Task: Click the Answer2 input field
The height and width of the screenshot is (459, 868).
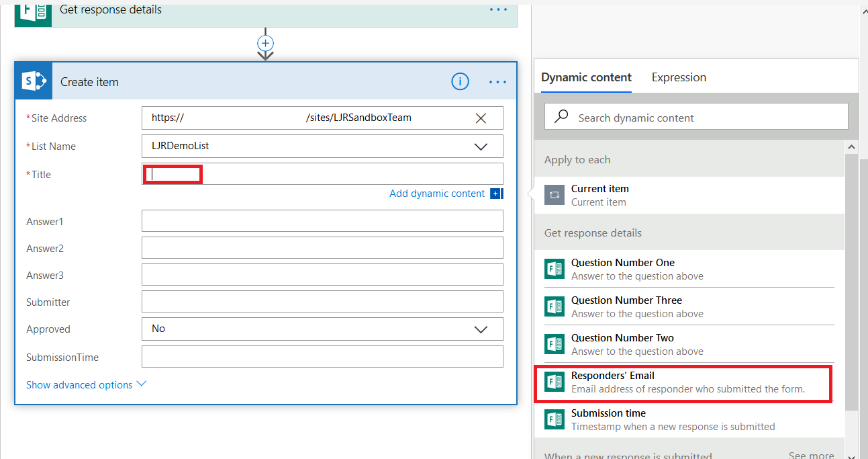Action: click(x=322, y=248)
